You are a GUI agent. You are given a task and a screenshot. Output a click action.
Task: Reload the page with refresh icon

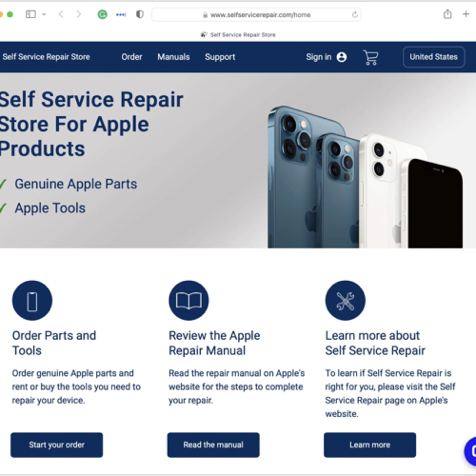355,15
